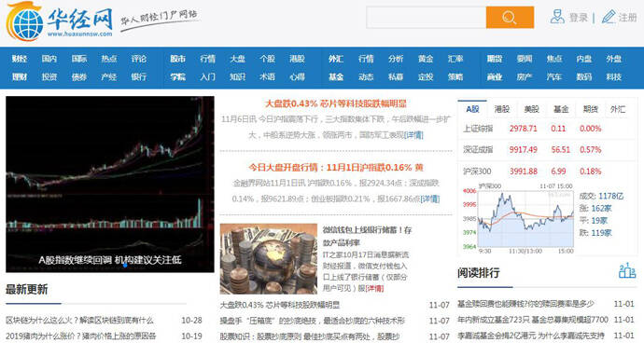This screenshot has width=644, height=343.
Task: Click the blue dot slide indicator
Action: click(125, 265)
